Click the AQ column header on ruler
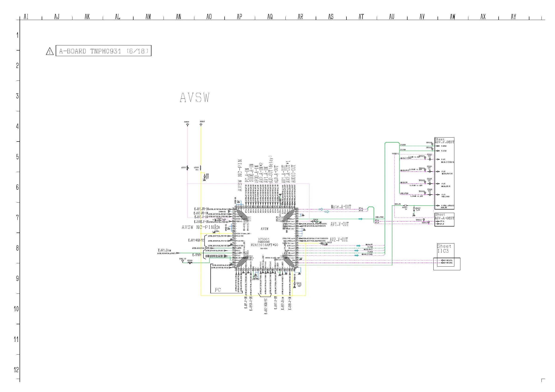 [270, 17]
